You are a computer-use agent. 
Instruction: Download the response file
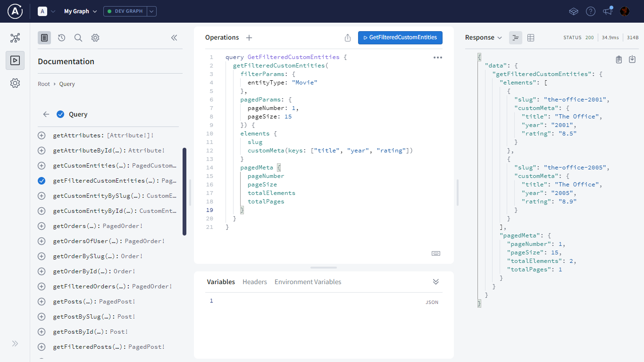[x=632, y=59]
